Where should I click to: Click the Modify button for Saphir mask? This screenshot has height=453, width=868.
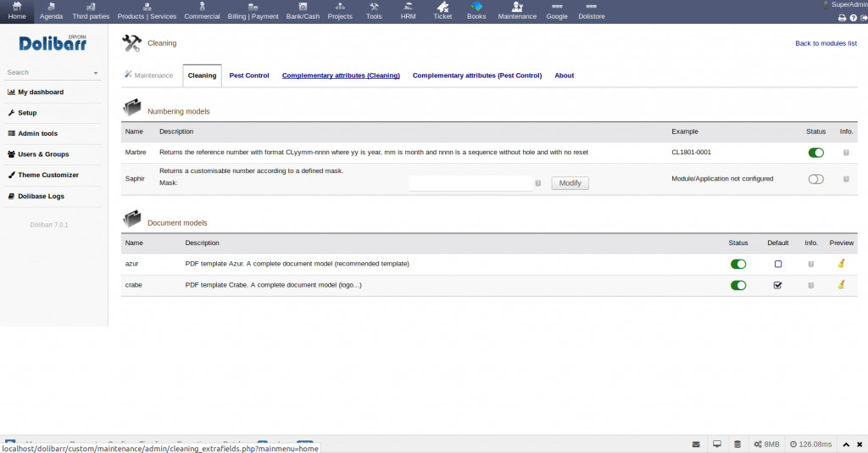570,183
